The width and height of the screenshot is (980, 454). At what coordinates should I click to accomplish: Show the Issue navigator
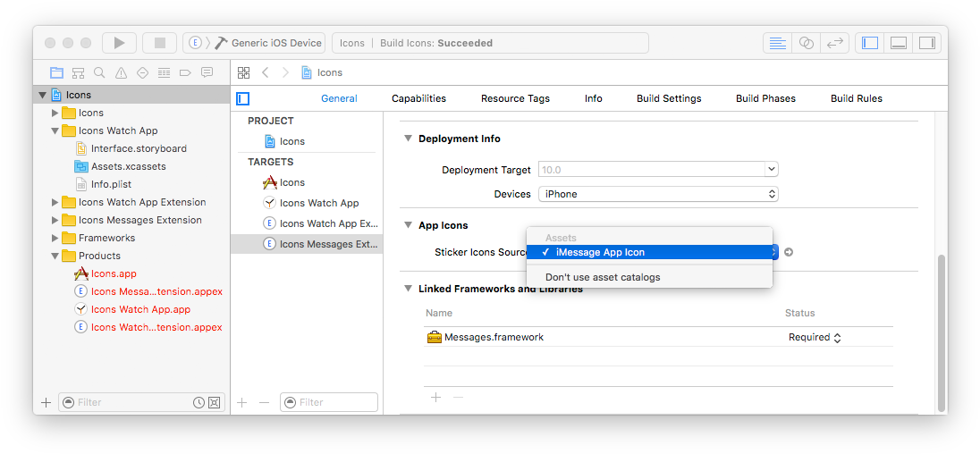click(122, 73)
